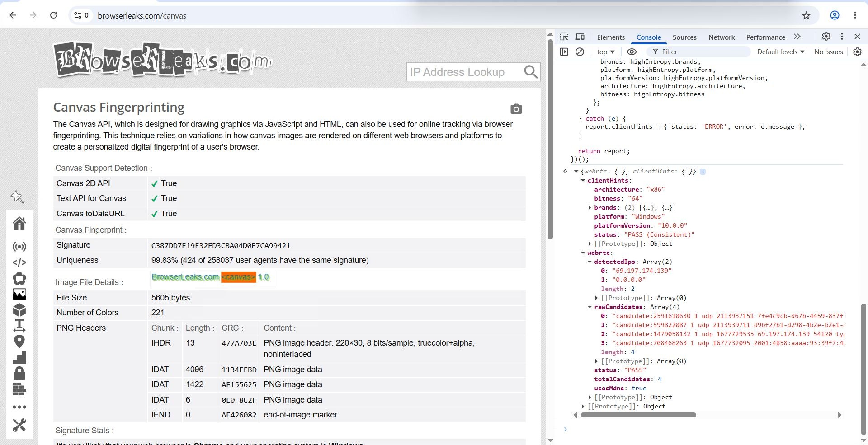Show more DevTools tabs chevron

pyautogui.click(x=797, y=37)
